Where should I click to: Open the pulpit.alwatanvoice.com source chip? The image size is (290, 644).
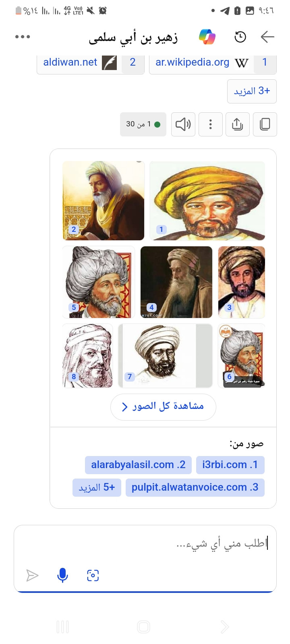point(195,487)
